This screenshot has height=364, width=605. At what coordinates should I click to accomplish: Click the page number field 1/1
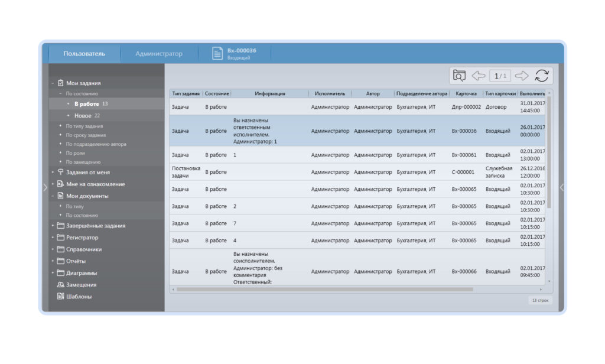coord(500,76)
